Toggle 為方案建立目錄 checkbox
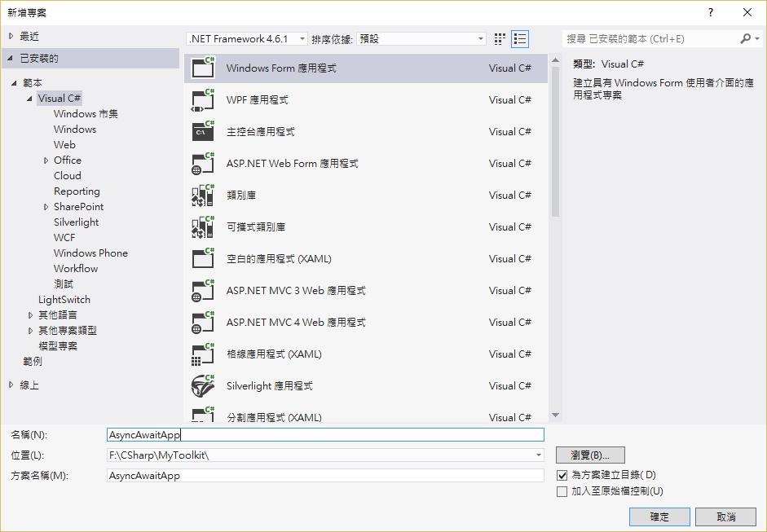 (562, 475)
